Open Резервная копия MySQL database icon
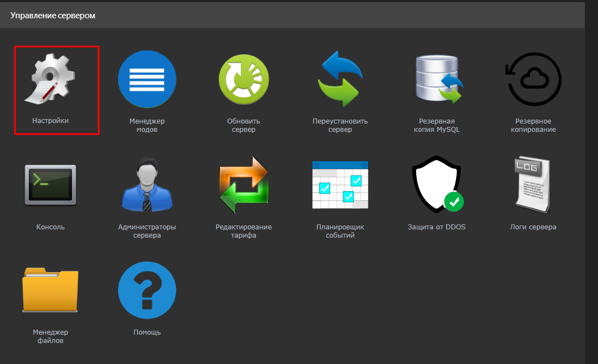 438,79
